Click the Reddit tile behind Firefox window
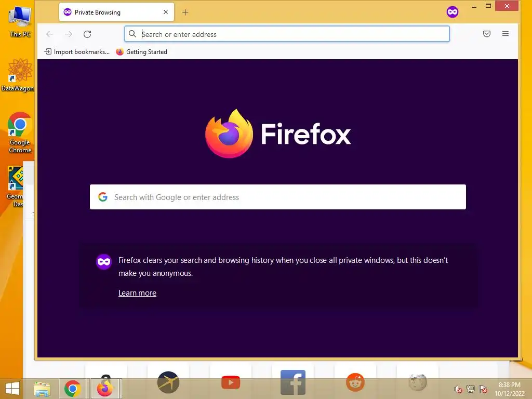This screenshot has height=399, width=532. (x=355, y=382)
